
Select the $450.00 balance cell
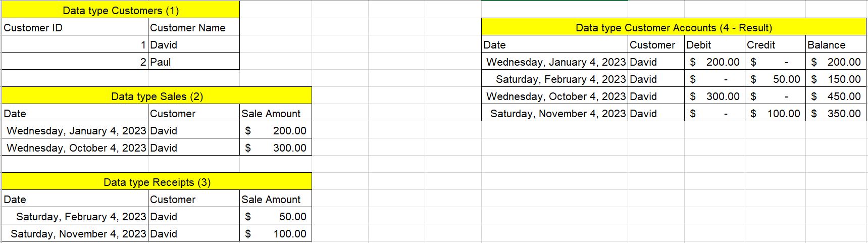pos(836,96)
